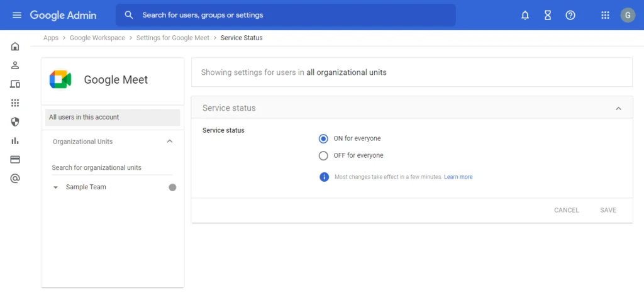Click the Service status panel header title

point(229,108)
